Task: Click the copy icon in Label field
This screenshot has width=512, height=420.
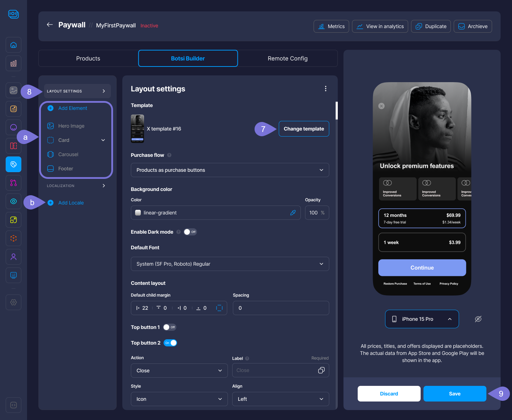Action: tap(321, 370)
